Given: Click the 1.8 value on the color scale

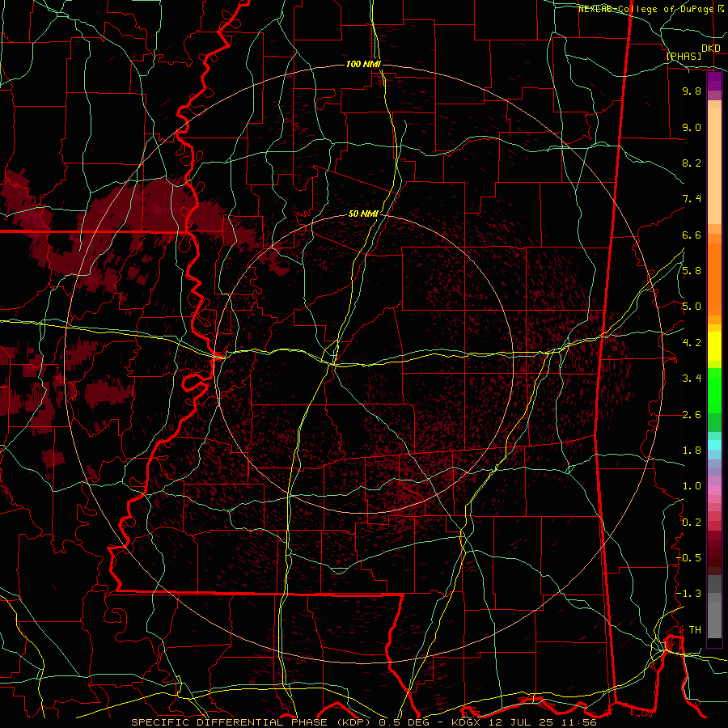Looking at the screenshot, I should click(692, 451).
